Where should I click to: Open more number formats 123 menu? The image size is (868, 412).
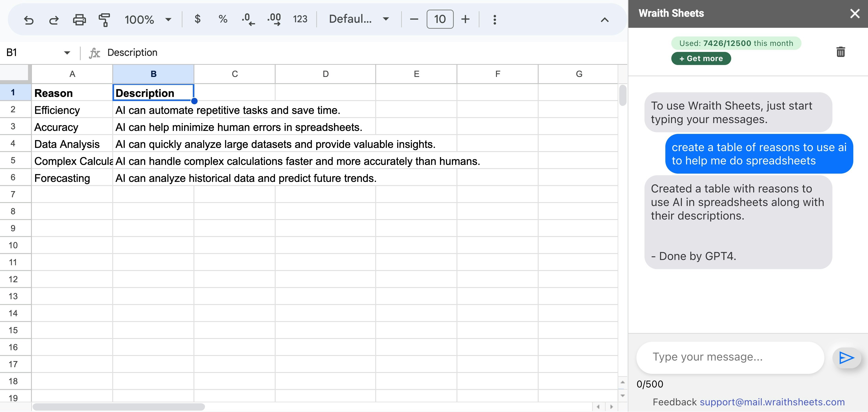coord(300,19)
